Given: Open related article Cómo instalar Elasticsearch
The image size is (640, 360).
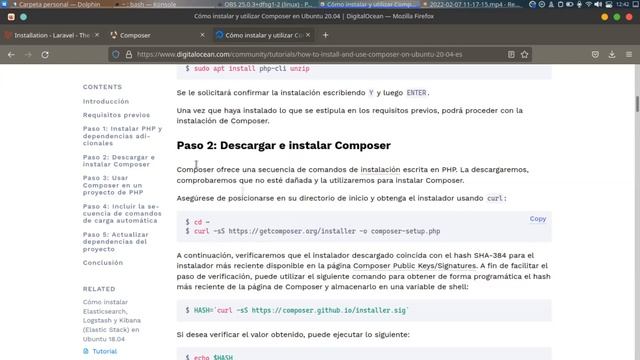Looking at the screenshot, I should coord(112,320).
